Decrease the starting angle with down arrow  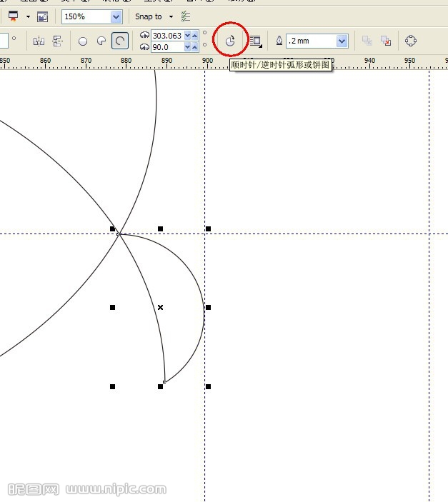187,36
